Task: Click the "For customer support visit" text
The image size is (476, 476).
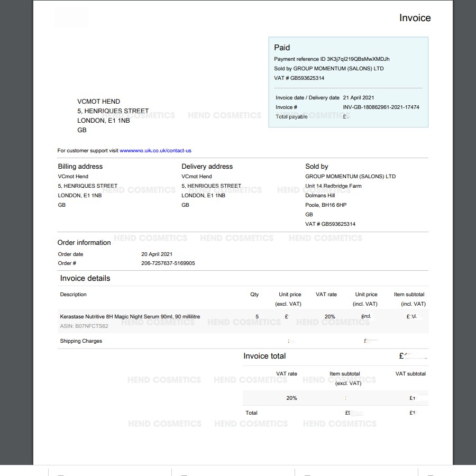Action: [88, 151]
